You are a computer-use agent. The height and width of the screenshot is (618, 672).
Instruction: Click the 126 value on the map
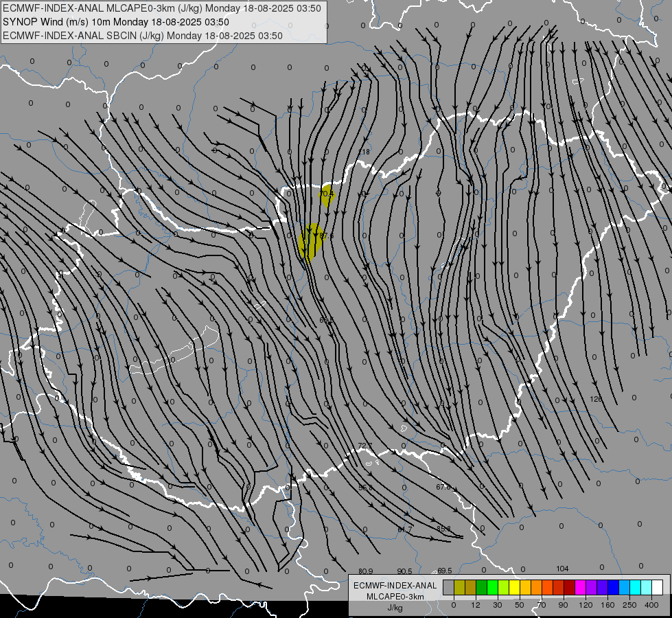(x=596, y=399)
